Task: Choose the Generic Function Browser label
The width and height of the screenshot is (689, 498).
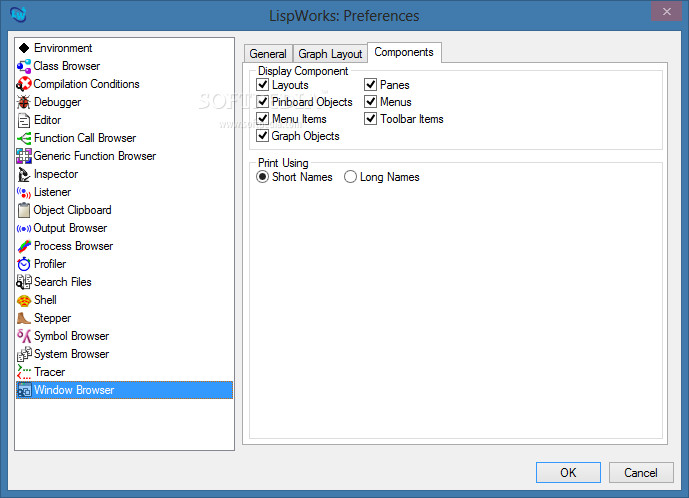Action: [x=95, y=156]
